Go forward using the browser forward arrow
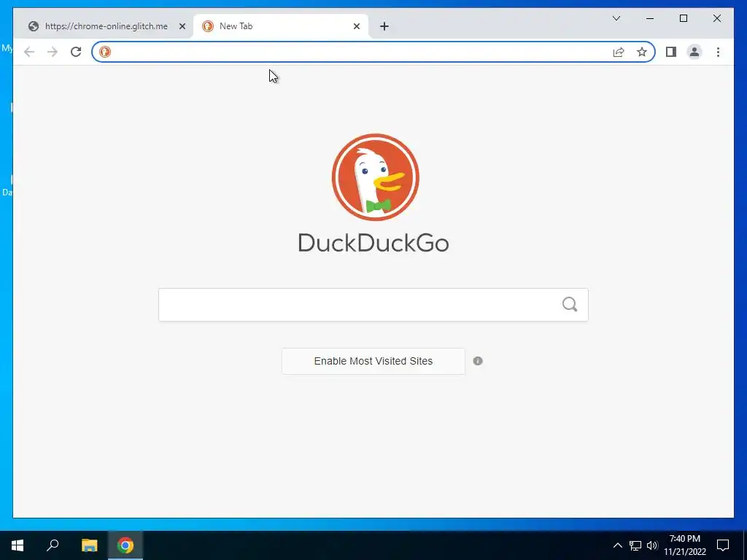Viewport: 747px width, 560px height. (53, 52)
